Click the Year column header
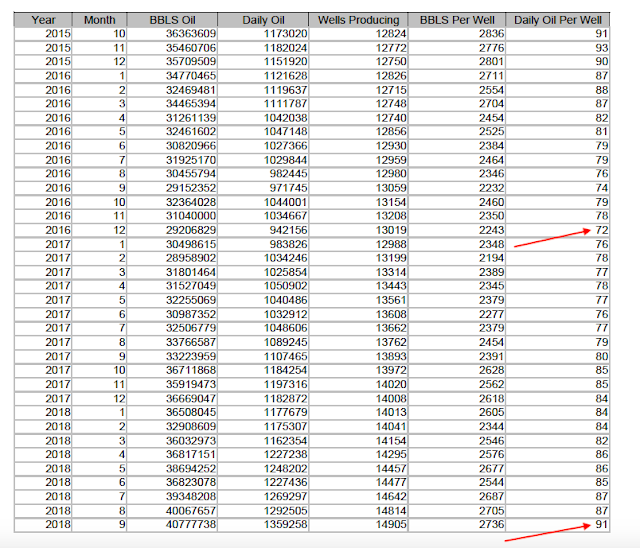This screenshot has height=548, width=640. click(x=43, y=20)
